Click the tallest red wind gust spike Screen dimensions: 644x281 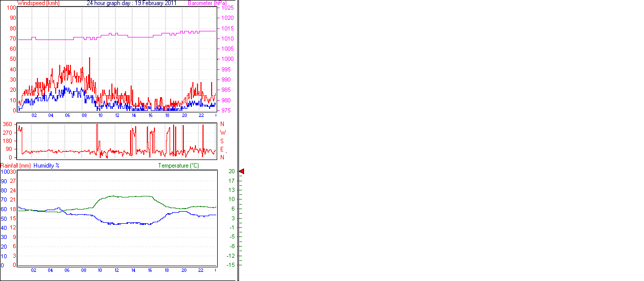pos(90,58)
